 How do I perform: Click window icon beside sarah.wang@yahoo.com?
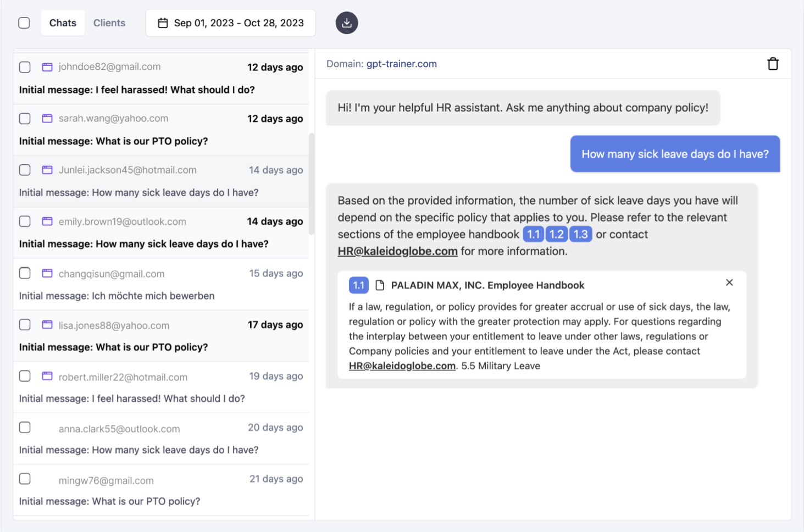(47, 119)
